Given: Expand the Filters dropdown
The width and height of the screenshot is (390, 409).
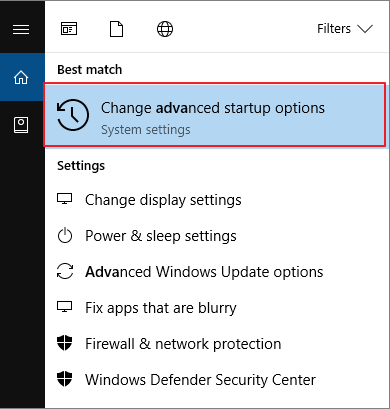Looking at the screenshot, I should [345, 29].
